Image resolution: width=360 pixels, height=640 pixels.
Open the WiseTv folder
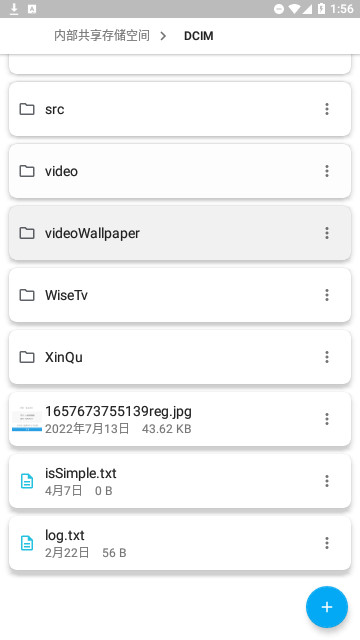click(x=180, y=295)
